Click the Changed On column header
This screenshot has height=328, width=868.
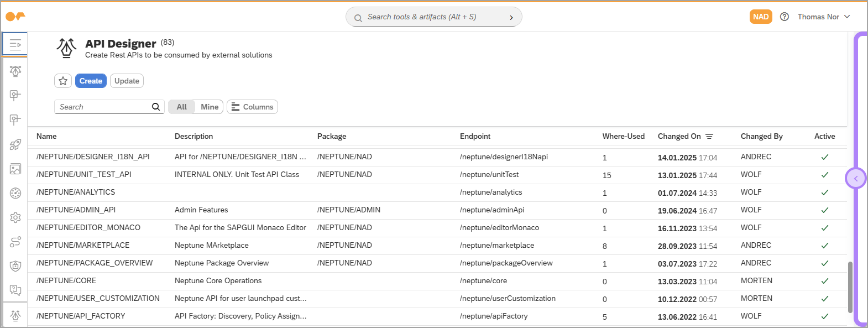click(x=679, y=136)
